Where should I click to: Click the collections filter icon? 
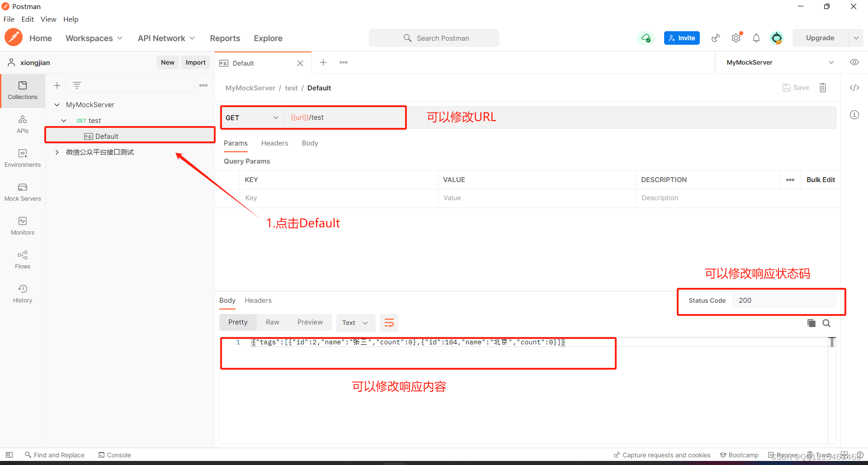(x=77, y=85)
